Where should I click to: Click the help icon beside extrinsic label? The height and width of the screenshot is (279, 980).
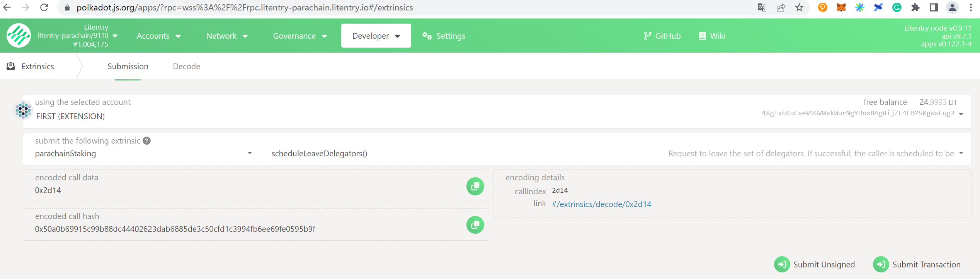(147, 141)
